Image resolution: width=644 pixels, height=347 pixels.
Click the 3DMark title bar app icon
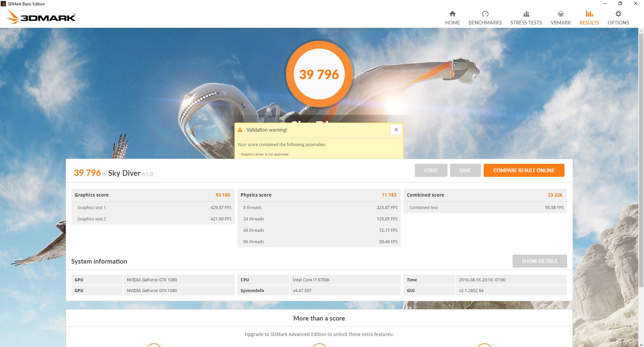coord(3,4)
